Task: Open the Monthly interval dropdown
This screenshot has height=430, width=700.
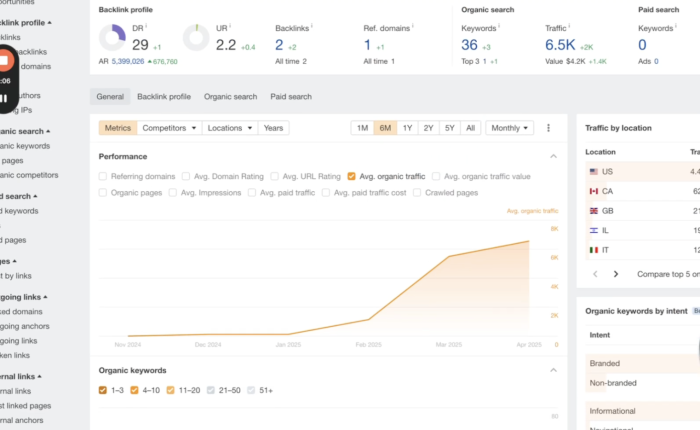Action: [x=510, y=128]
